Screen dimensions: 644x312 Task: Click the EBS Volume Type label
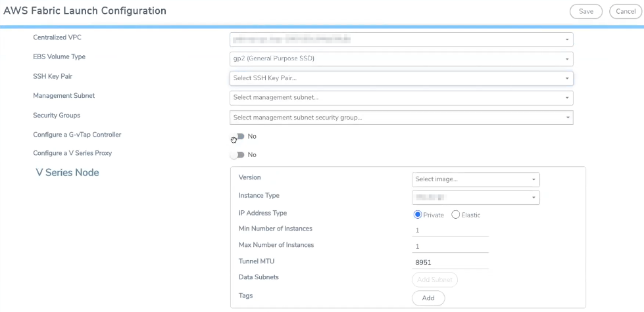click(59, 56)
